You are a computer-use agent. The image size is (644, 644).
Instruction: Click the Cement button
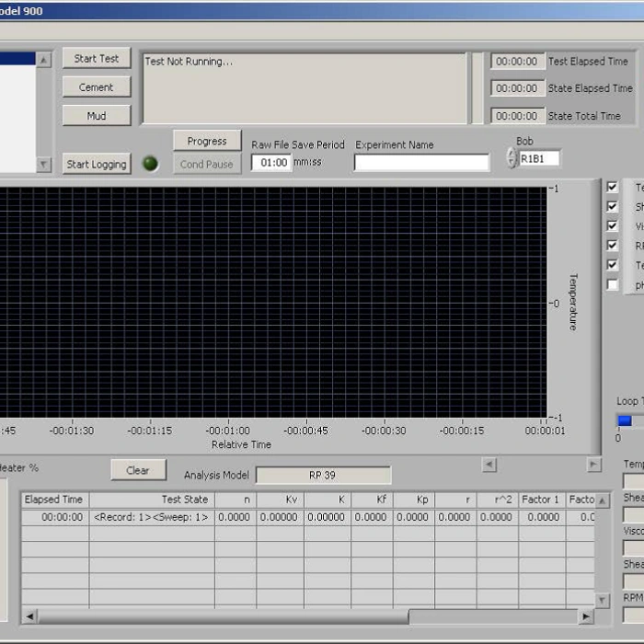[x=97, y=87]
